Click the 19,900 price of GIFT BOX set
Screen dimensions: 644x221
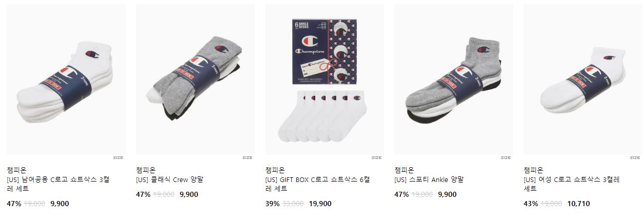(x=320, y=204)
